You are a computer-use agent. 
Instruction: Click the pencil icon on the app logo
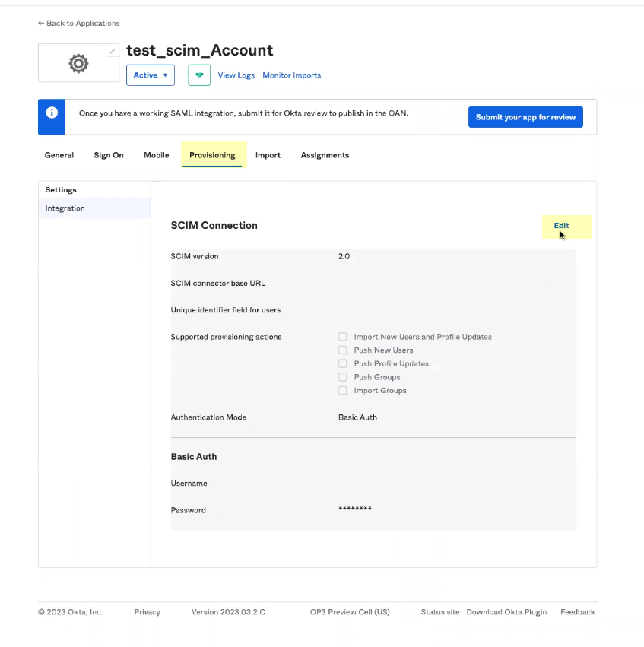coord(113,51)
